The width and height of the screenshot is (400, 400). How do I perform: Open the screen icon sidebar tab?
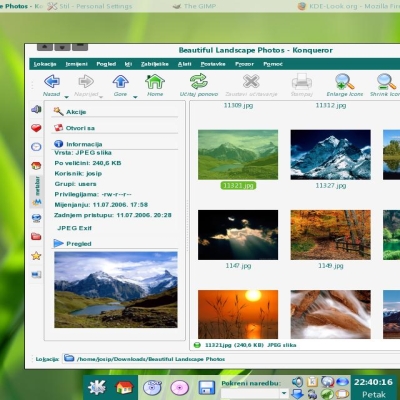[x=36, y=275]
